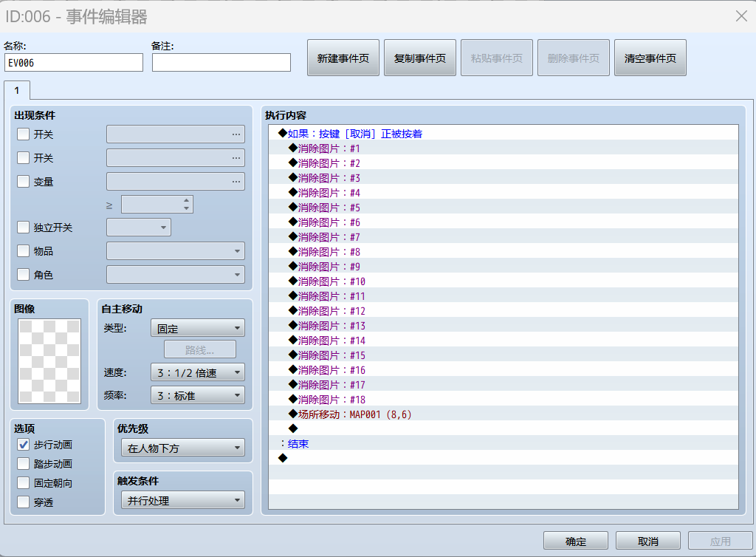Click the 新建事件页 button

click(343, 58)
